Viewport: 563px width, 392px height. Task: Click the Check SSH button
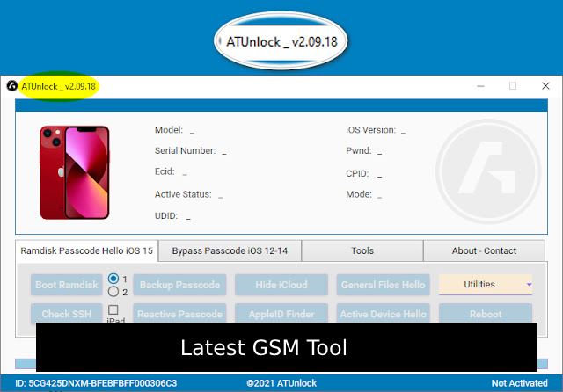tap(67, 313)
